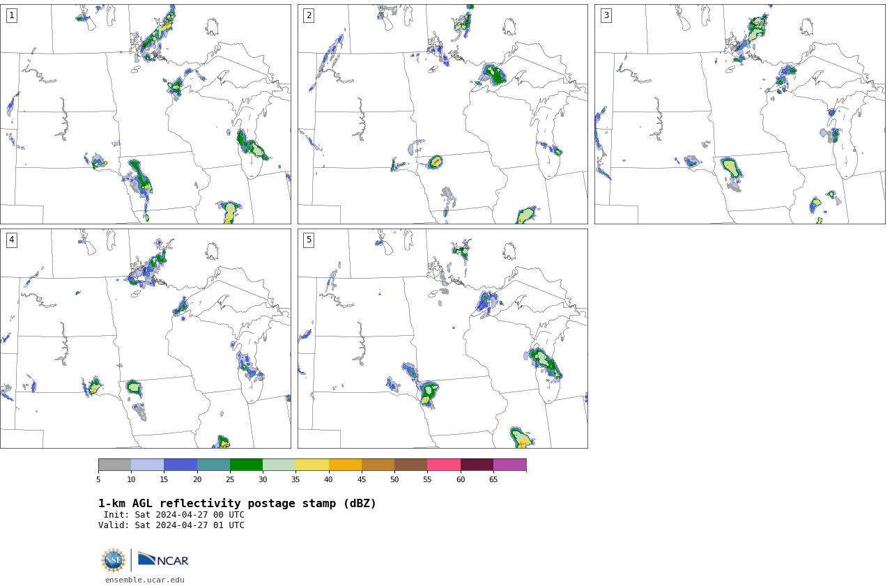Viewport: 892px width, 588px height.
Task: Open ensemble member 3 reflectivity map
Action: (739, 114)
